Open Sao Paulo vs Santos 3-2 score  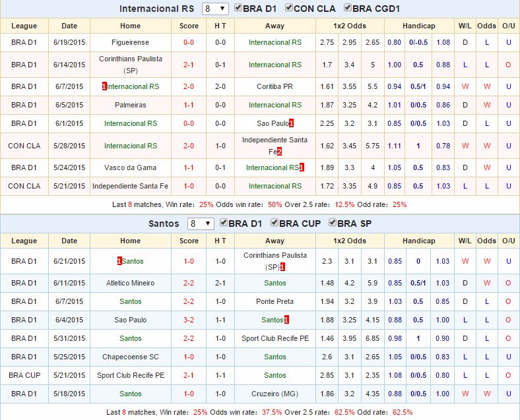[x=189, y=320]
